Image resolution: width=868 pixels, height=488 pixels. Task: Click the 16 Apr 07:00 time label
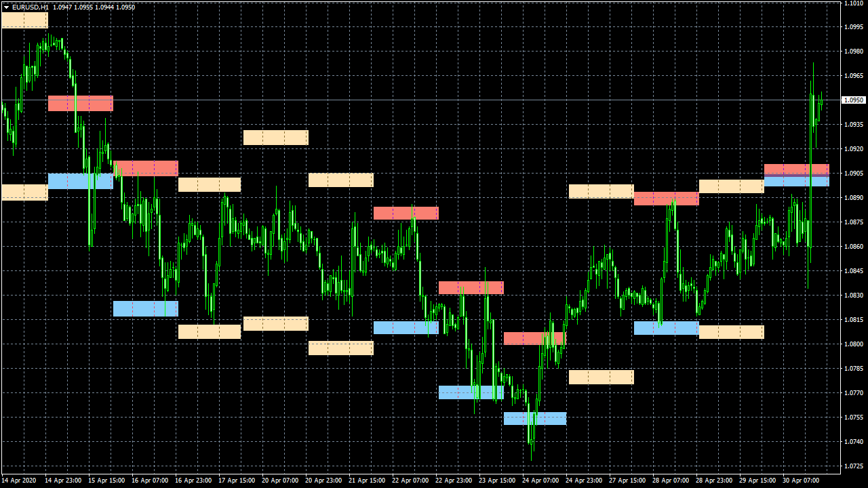[x=150, y=481]
